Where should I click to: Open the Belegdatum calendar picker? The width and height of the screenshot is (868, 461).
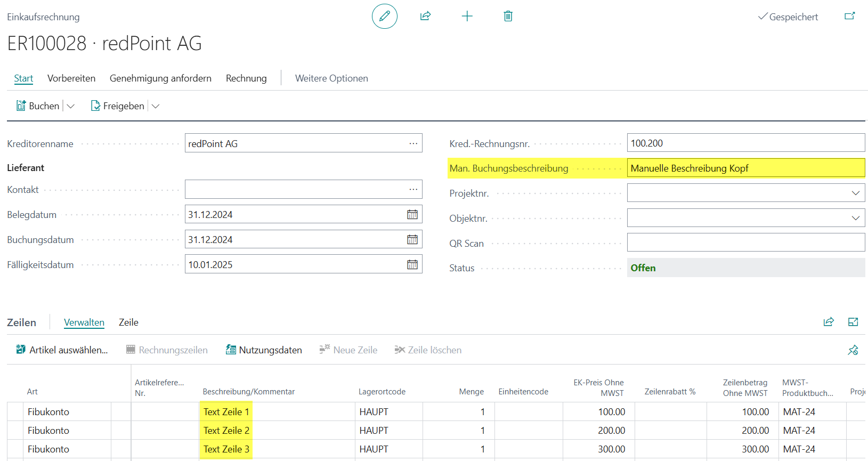coord(412,214)
